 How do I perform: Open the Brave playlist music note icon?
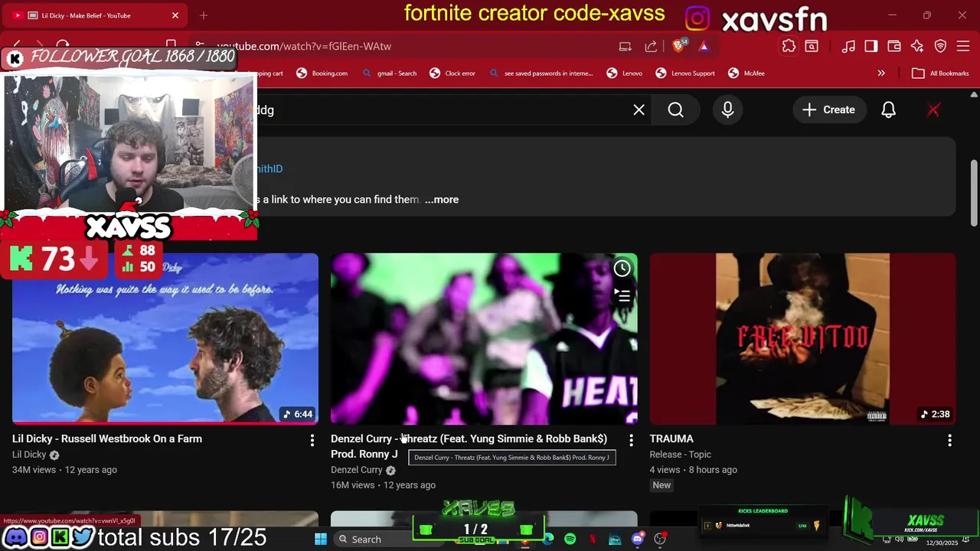pyautogui.click(x=848, y=46)
